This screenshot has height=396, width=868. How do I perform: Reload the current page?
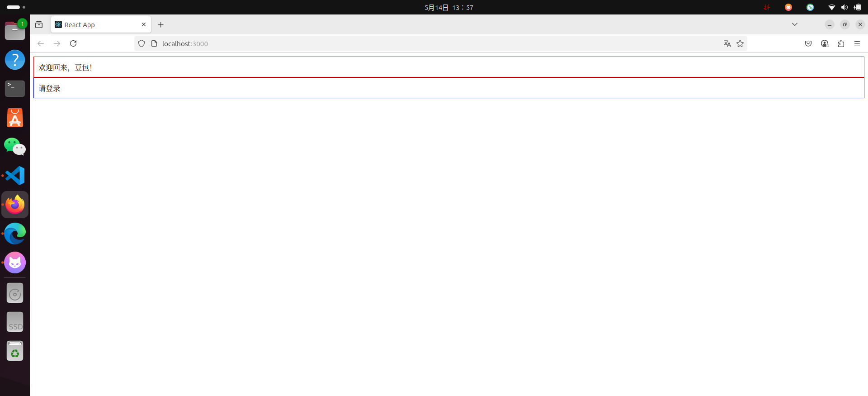73,43
